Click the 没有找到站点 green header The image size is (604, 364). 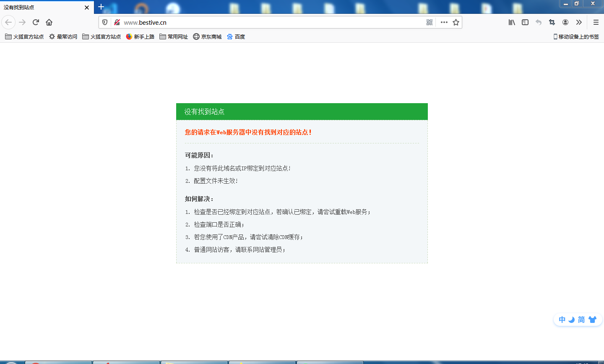302,112
